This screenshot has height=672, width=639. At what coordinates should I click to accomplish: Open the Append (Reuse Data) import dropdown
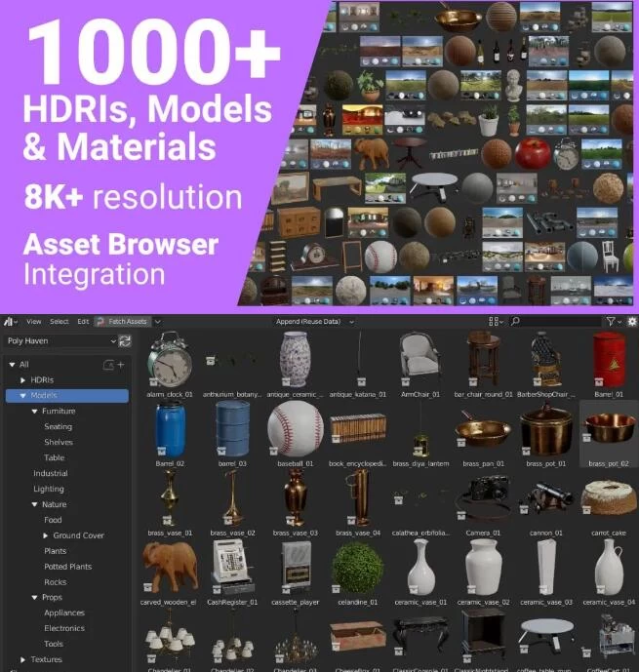coord(314,321)
